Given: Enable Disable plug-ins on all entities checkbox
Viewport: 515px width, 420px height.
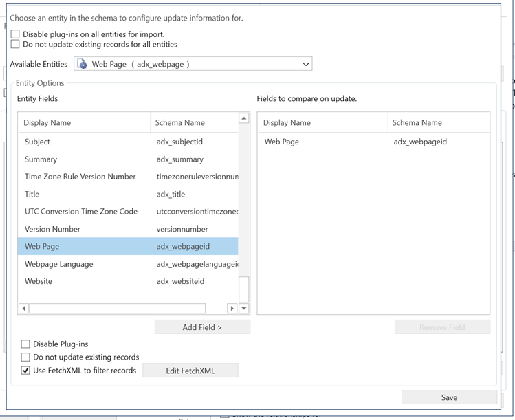Looking at the screenshot, I should pyautogui.click(x=15, y=34).
